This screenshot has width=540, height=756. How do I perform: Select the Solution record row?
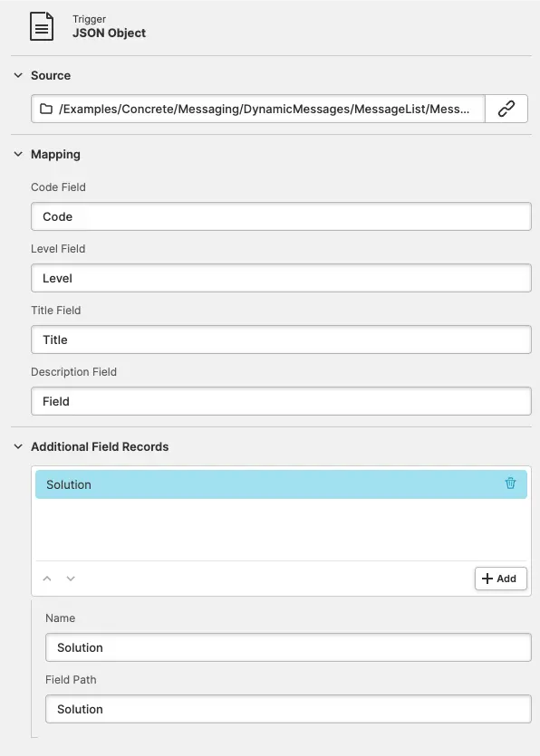pyautogui.click(x=281, y=484)
